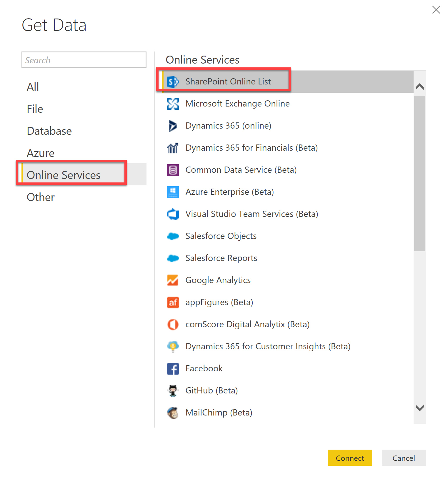
Task: Click the comScore Digital Analytix icon
Action: coord(173,324)
